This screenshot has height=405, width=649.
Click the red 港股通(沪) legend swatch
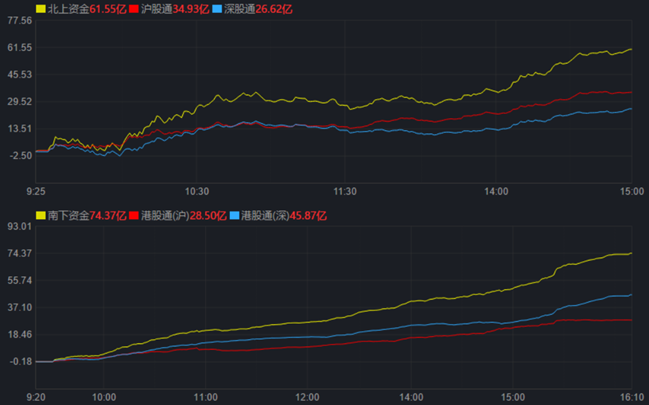[x=134, y=215]
